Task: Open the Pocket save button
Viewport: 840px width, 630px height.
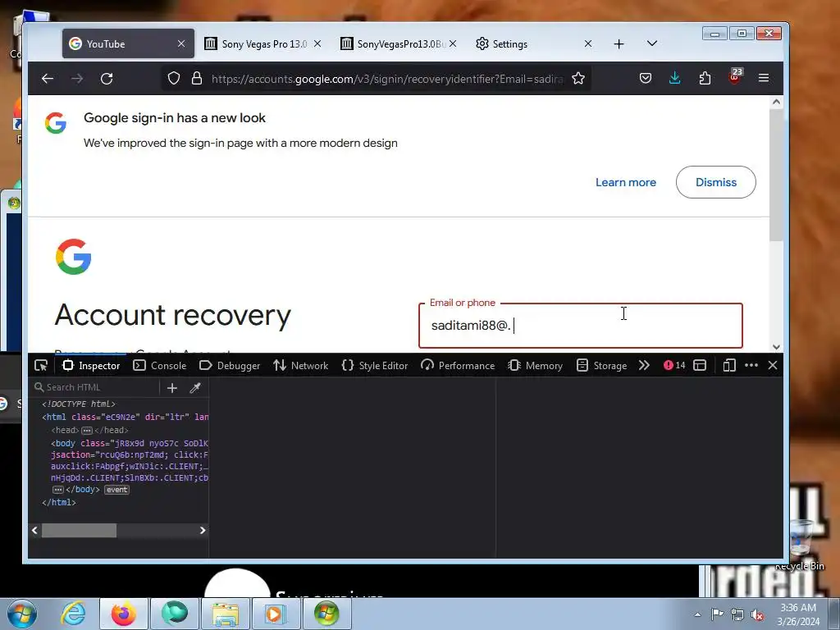Action: click(646, 79)
